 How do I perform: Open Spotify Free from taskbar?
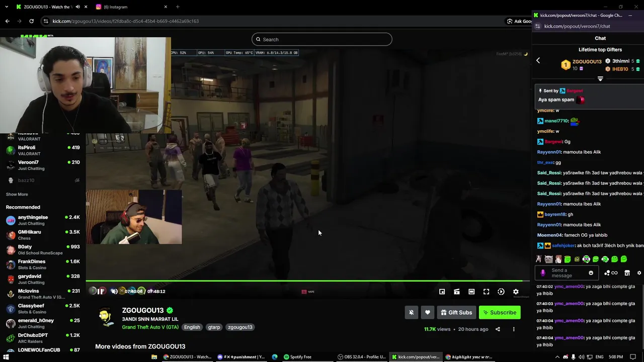[297, 357]
